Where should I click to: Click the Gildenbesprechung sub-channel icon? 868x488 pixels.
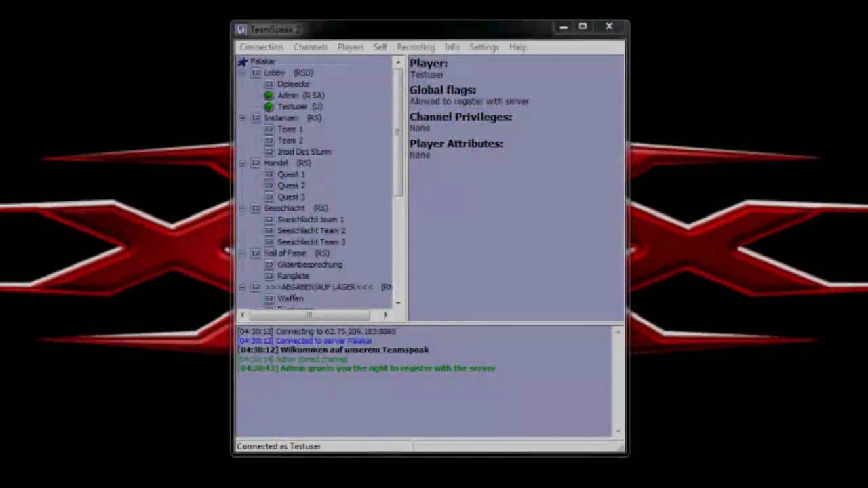269,265
